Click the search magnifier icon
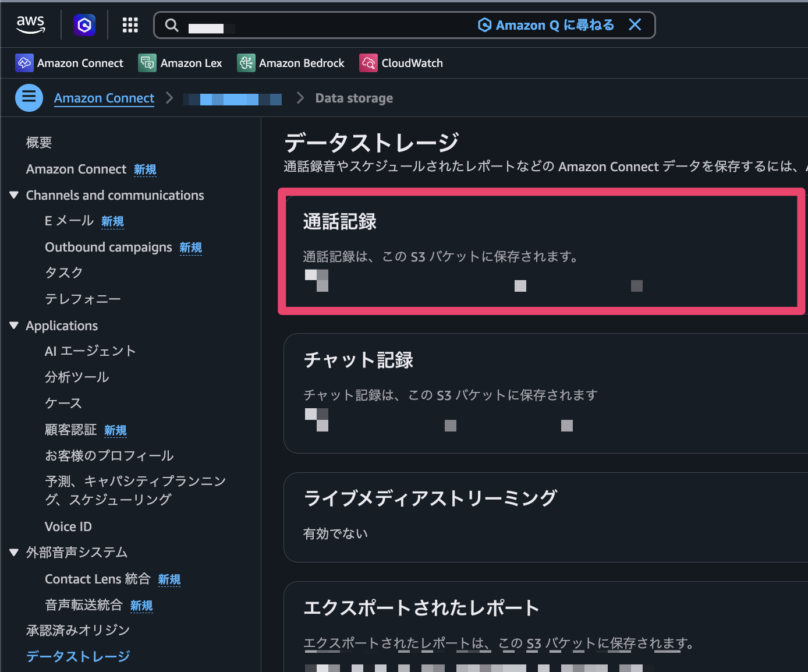808x672 pixels. 172,25
